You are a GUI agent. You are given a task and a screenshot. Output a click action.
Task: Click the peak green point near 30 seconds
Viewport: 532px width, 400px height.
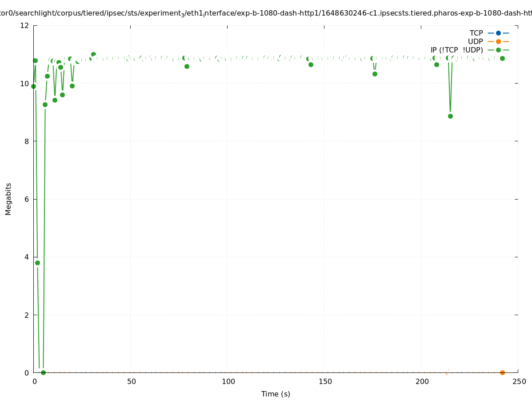pos(93,54)
